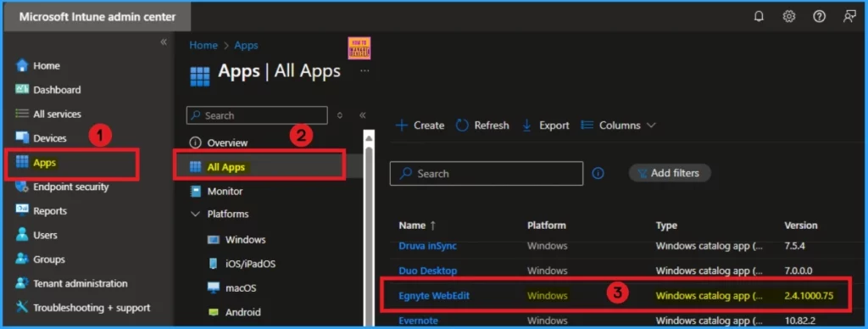The height and width of the screenshot is (329, 868).
Task: Open Troubleshooting + support in sidebar
Action: pos(92,308)
